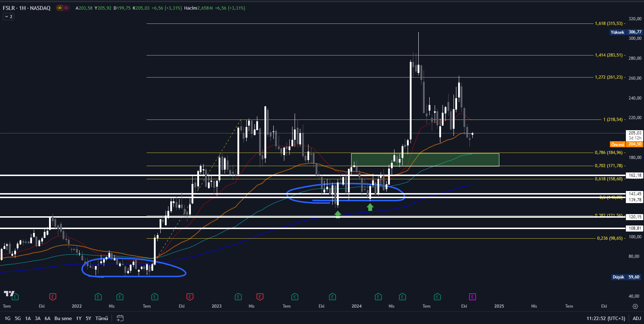Screen dimensions: 644x324
Task: Click the Yüksek 306,77 price label
Action: pos(626,32)
